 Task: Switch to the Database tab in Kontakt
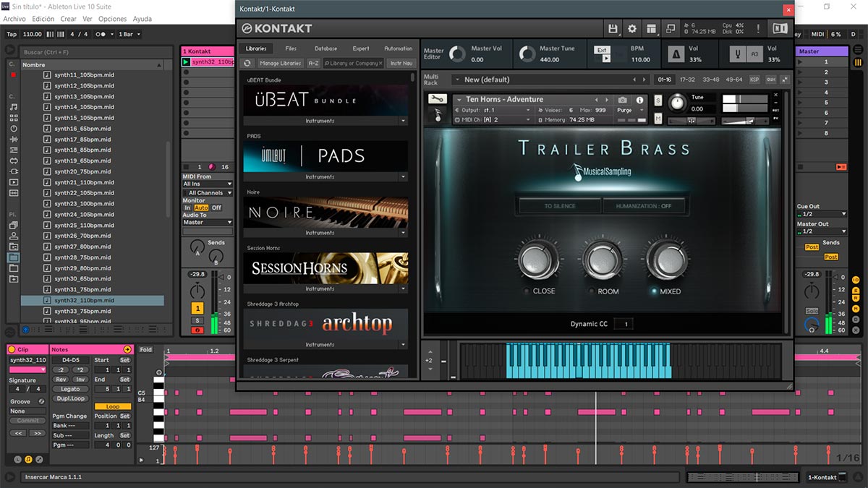click(326, 48)
